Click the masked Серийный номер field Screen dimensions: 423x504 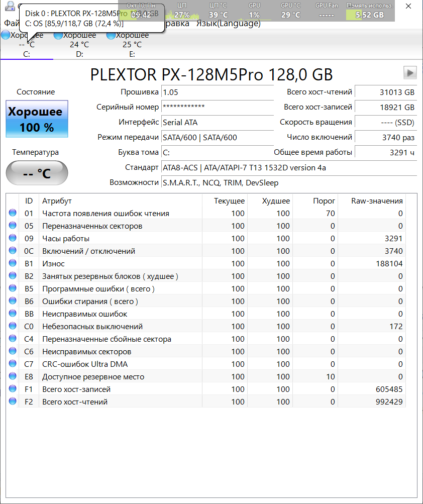click(x=218, y=107)
